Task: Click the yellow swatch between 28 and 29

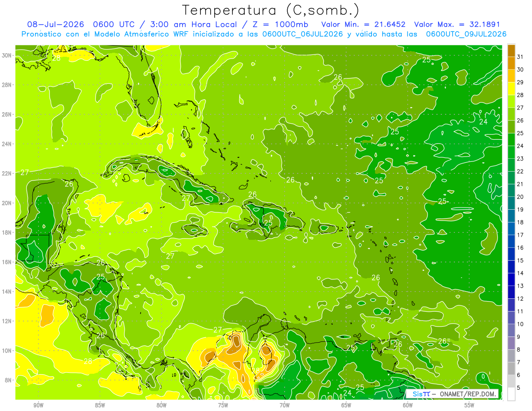Action: pyautogui.click(x=511, y=89)
